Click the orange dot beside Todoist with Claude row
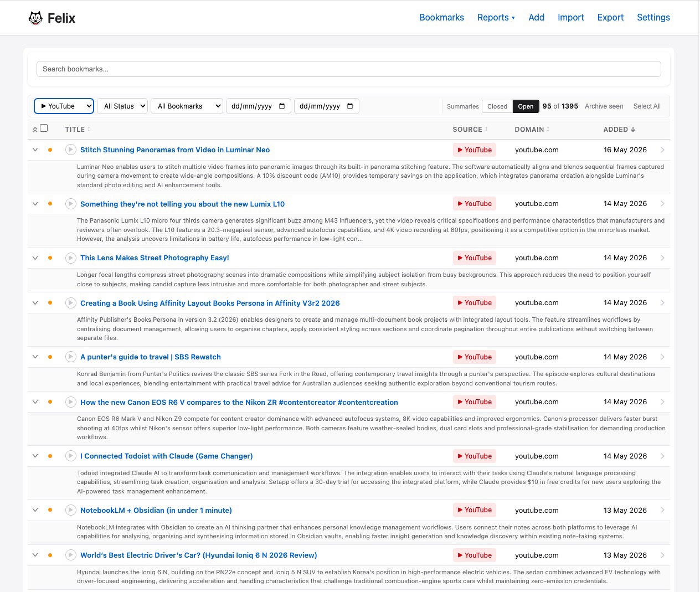This screenshot has height=592, width=700. coord(50,456)
